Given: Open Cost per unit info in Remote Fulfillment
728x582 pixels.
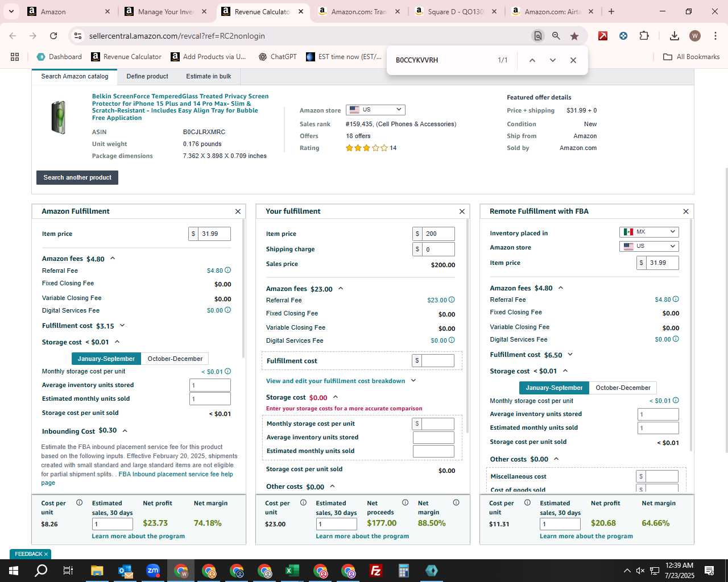Looking at the screenshot, I should click(527, 502).
